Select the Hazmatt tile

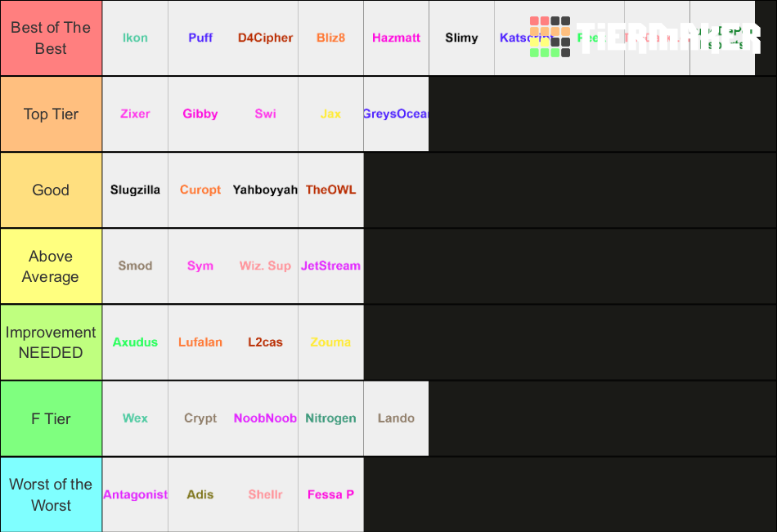click(x=396, y=38)
